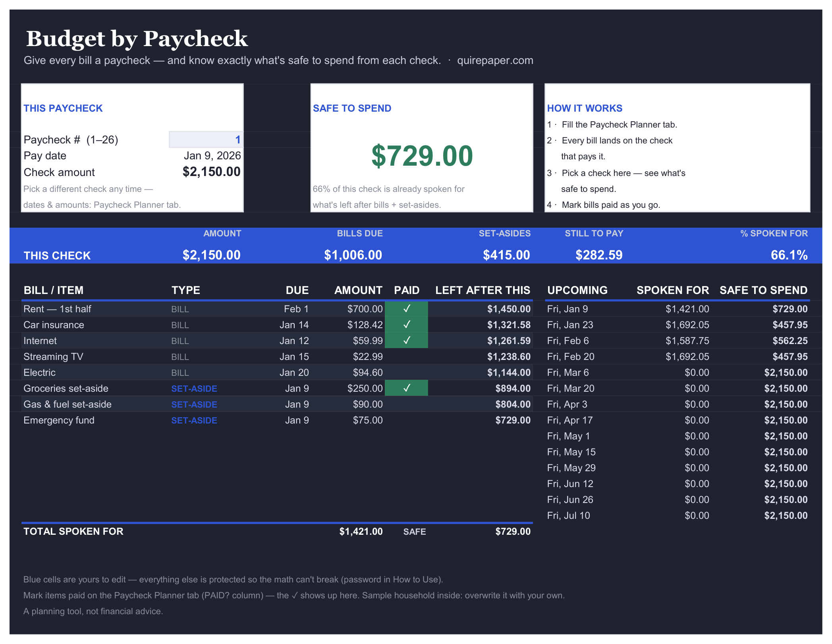This screenshot has height=644, width=832.
Task: Click the Check amount $2,150.00 in This Paycheck
Action: [211, 172]
